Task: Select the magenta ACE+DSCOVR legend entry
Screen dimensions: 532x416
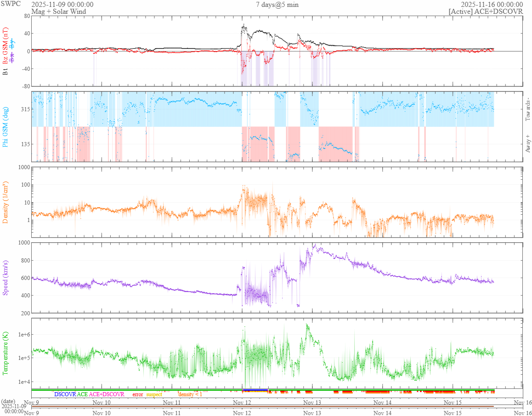Action: [x=107, y=394]
